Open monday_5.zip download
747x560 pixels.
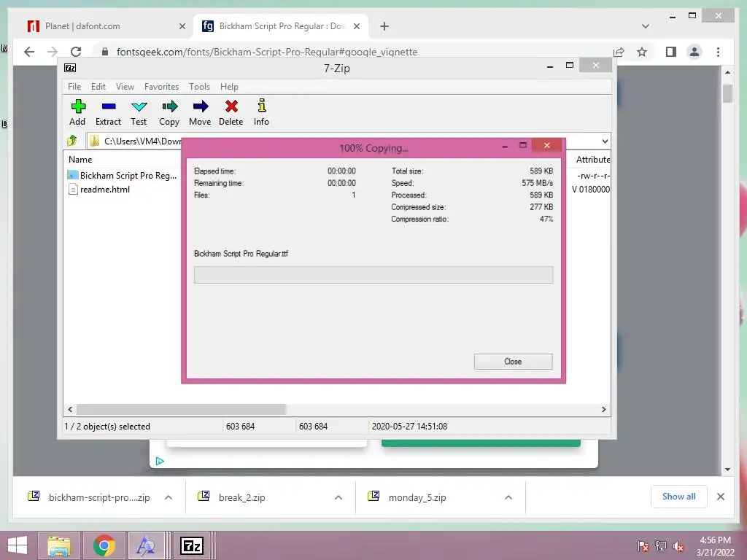tap(407, 497)
